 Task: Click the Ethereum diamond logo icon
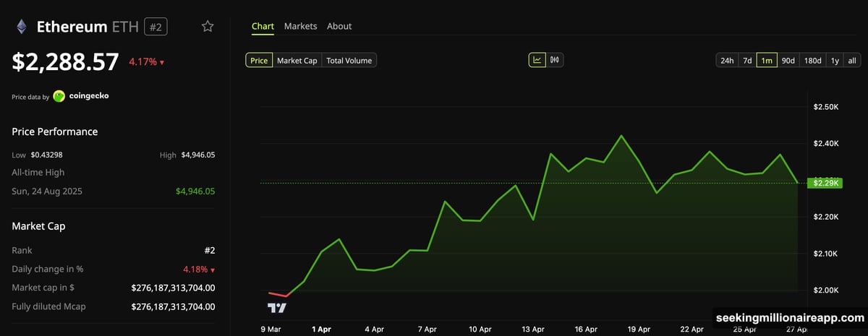tap(22, 27)
